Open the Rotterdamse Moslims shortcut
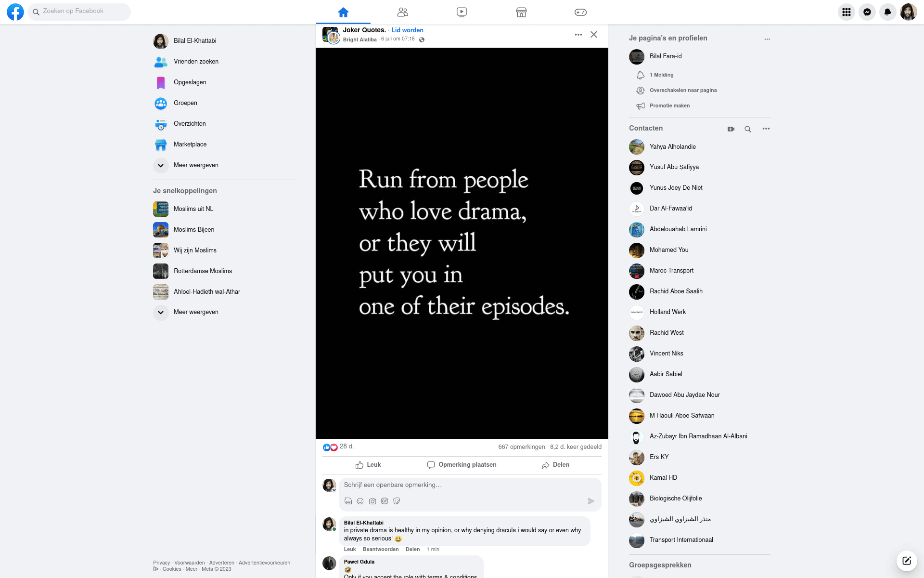This screenshot has height=578, width=924. coord(223,271)
